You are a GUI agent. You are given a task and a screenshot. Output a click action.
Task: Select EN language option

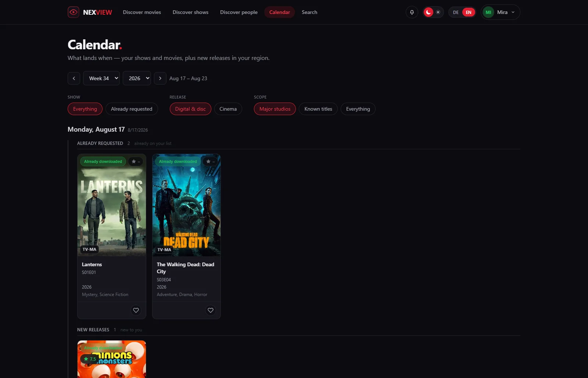point(469,12)
